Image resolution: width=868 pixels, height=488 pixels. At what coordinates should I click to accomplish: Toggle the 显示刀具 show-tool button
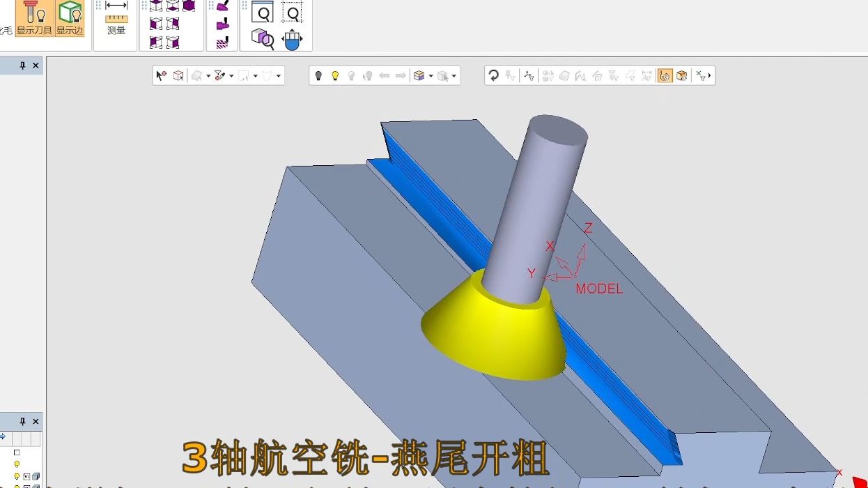(33, 19)
